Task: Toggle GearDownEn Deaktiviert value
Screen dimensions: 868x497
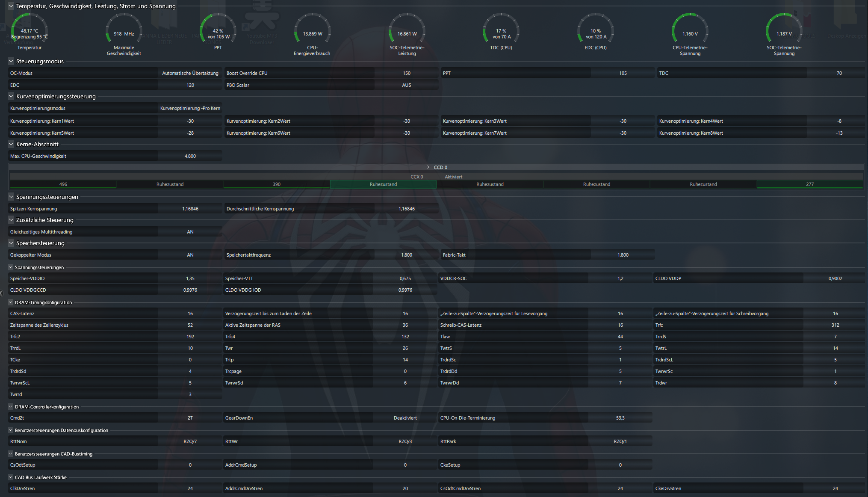Action: (x=405, y=418)
